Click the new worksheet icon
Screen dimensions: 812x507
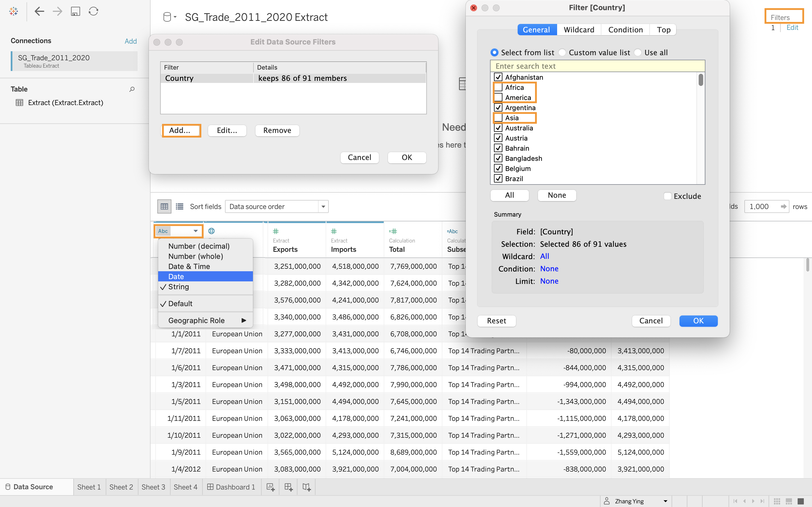270,487
